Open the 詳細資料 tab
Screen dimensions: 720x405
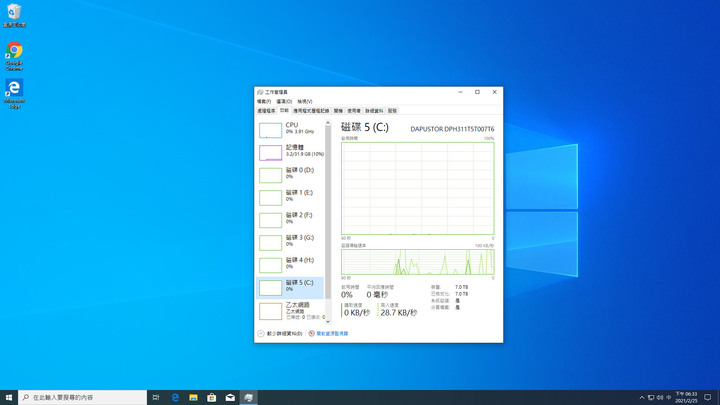[x=374, y=111]
